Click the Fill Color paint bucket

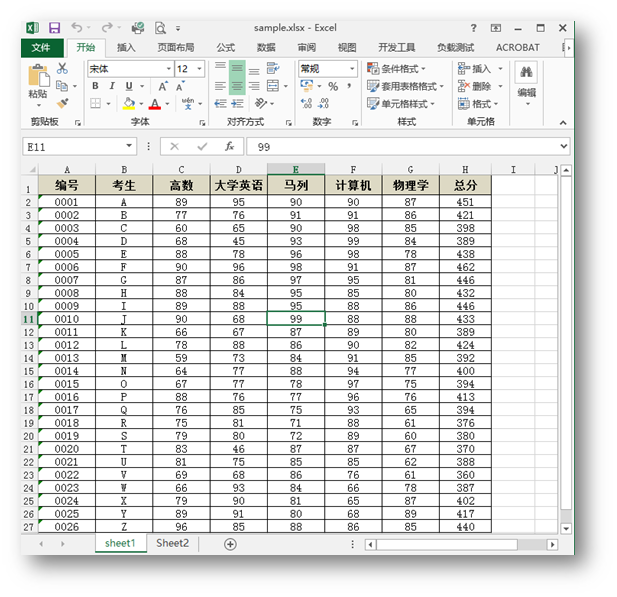(x=129, y=103)
